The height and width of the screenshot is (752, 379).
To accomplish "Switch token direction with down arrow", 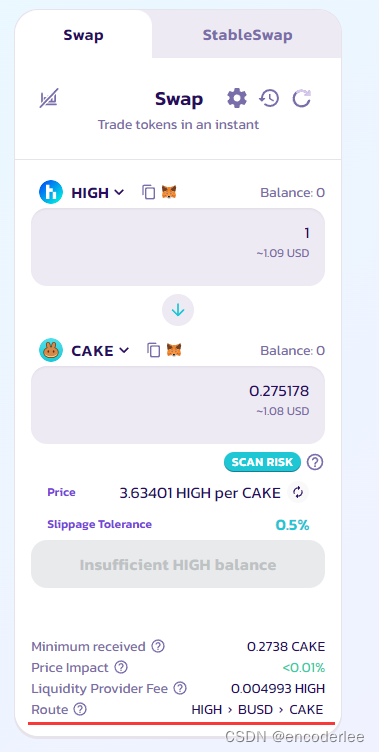I will (x=178, y=310).
